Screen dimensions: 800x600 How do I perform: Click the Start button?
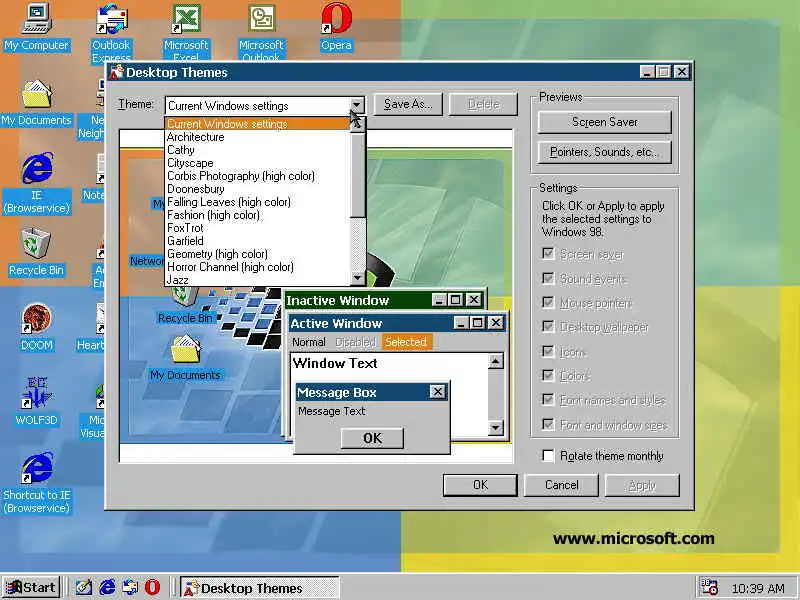[x=32, y=587]
